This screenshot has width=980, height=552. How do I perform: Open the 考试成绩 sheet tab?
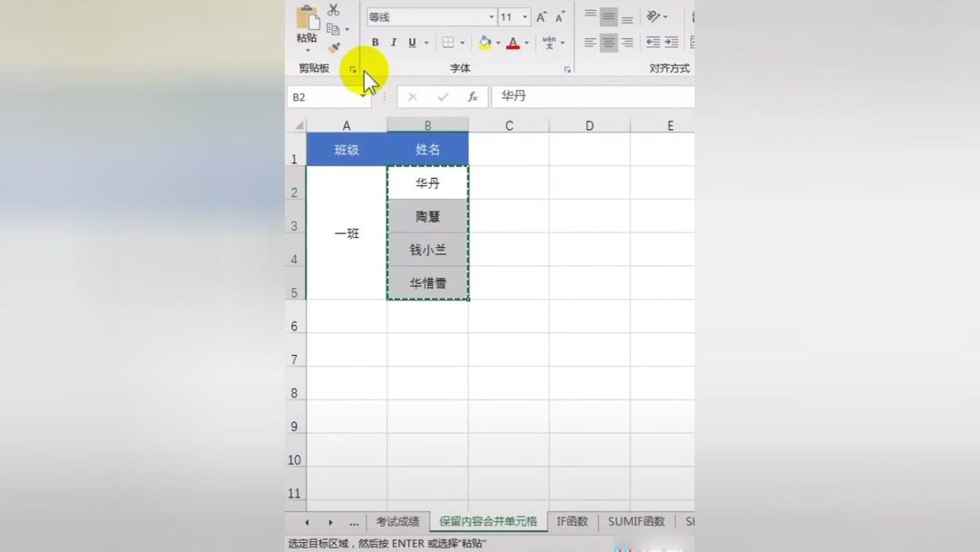coord(397,522)
